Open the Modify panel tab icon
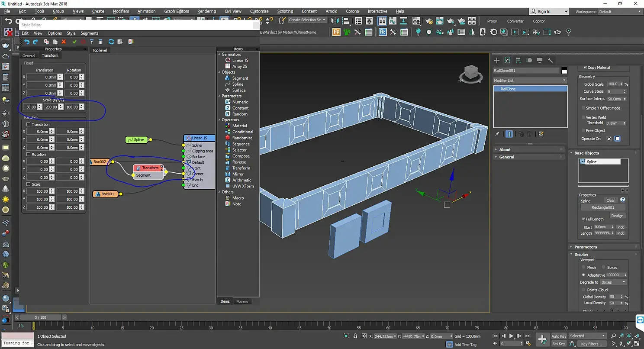Screen dimensions: 644x349 tap(507, 60)
